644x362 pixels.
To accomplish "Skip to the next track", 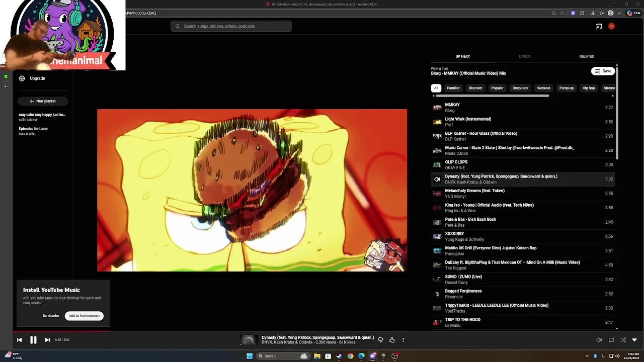I will (x=47, y=340).
